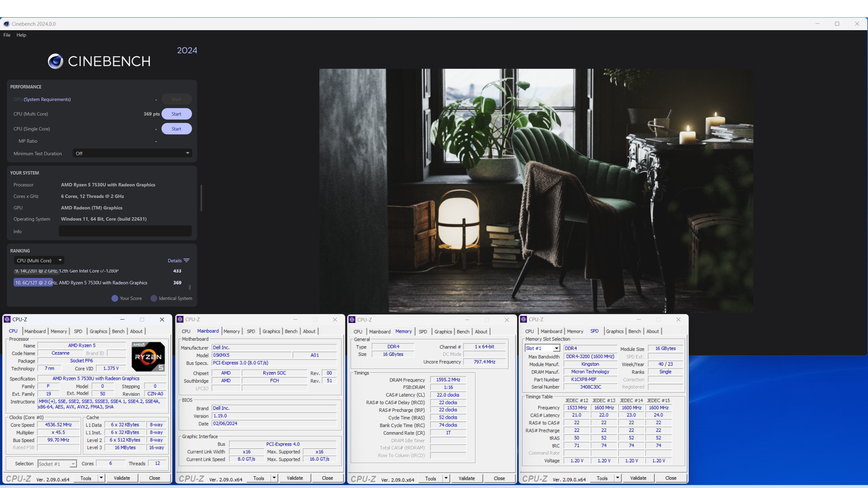Close the SPD CPU-Z window

coord(678,320)
